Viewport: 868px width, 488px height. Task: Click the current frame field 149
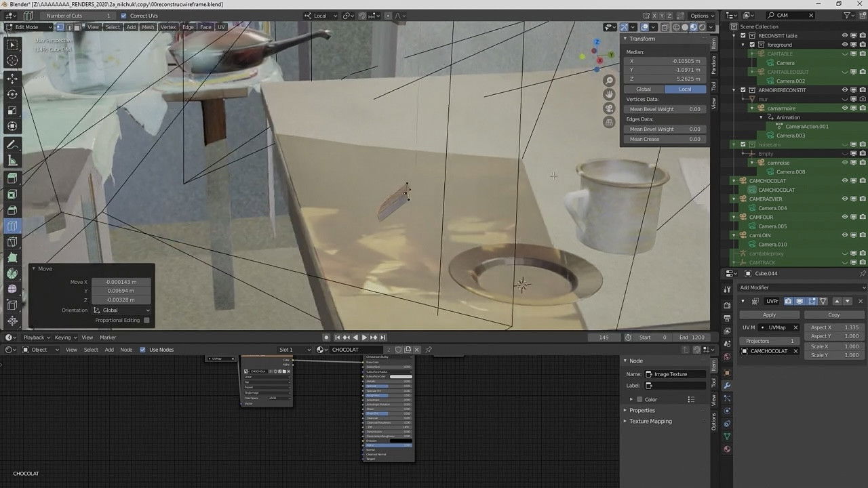point(604,338)
